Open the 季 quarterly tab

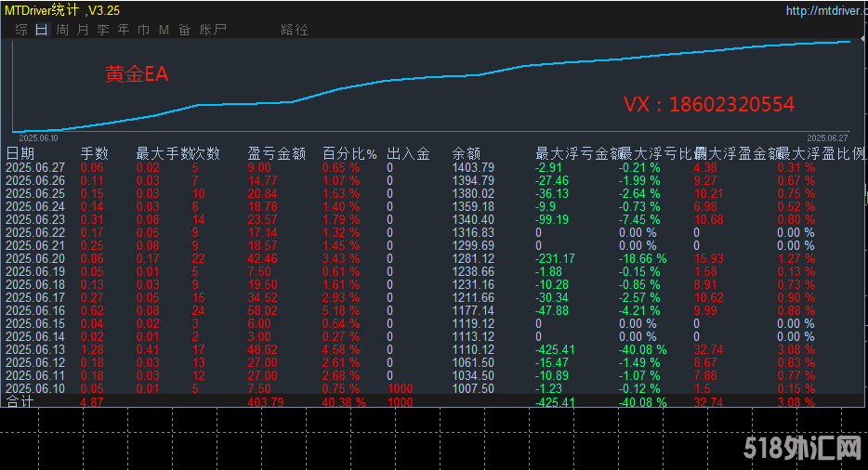[x=103, y=30]
